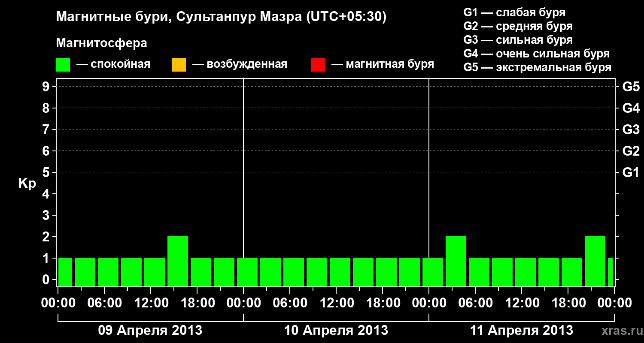
Task: Click the 18:00 time label of 09 April
Action: click(x=197, y=304)
